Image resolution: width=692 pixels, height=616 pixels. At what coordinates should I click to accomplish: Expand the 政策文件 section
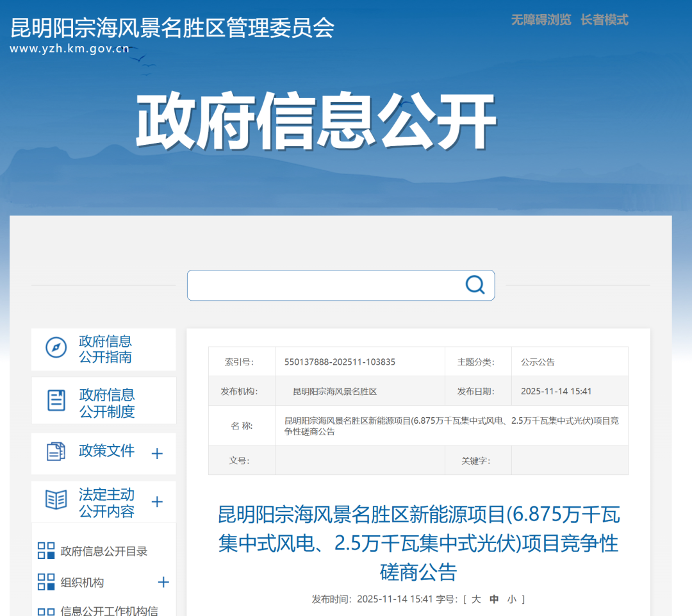[157, 453]
